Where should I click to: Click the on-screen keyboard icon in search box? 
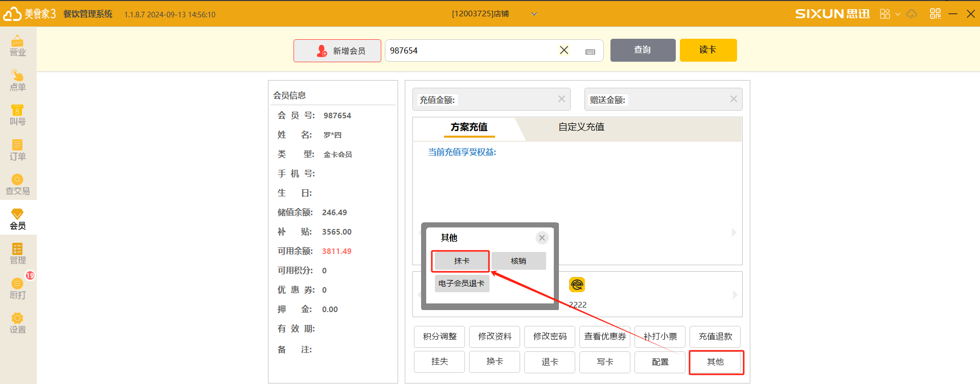tap(590, 51)
